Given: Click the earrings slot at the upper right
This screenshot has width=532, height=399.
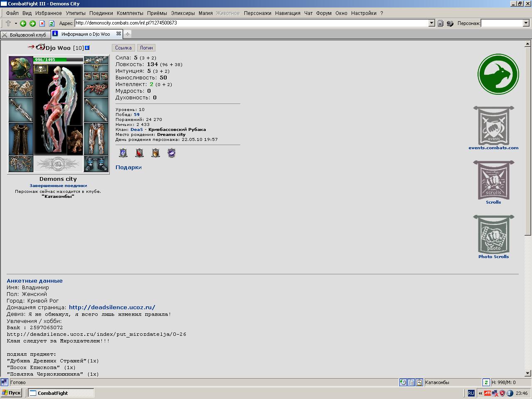Looking at the screenshot, I should point(96,60).
